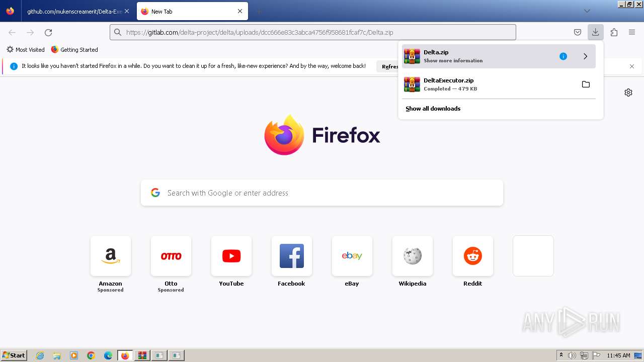Click the gitlab.com URL address bar

pos(313,32)
